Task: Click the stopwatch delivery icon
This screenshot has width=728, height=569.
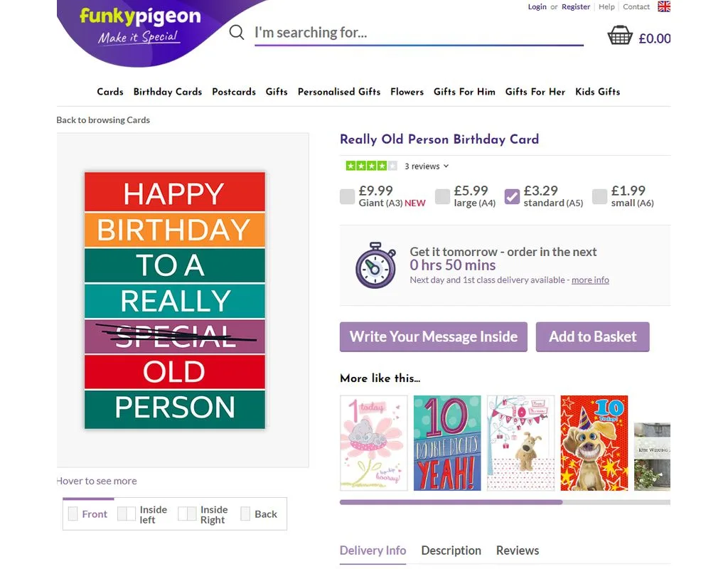Action: 375,265
